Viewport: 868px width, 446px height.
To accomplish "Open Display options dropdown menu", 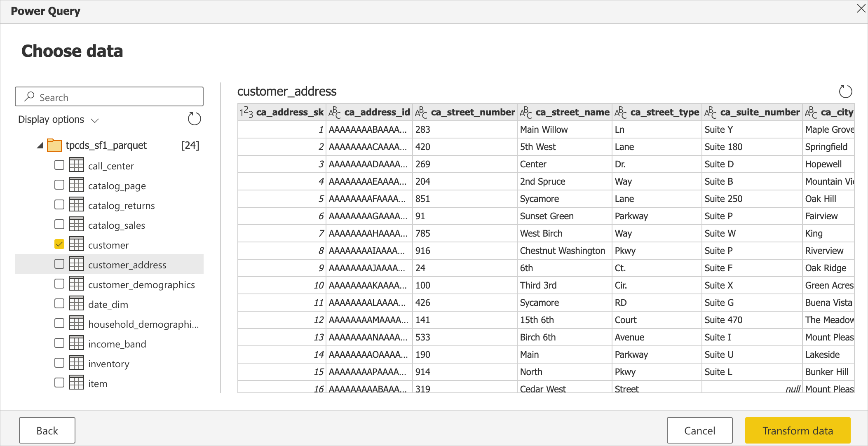I will click(59, 120).
